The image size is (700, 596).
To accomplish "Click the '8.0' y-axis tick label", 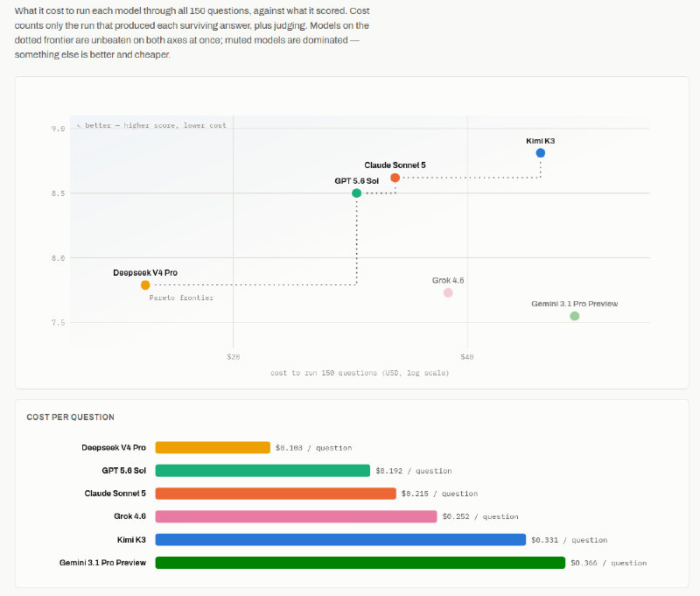I will coord(58,258).
